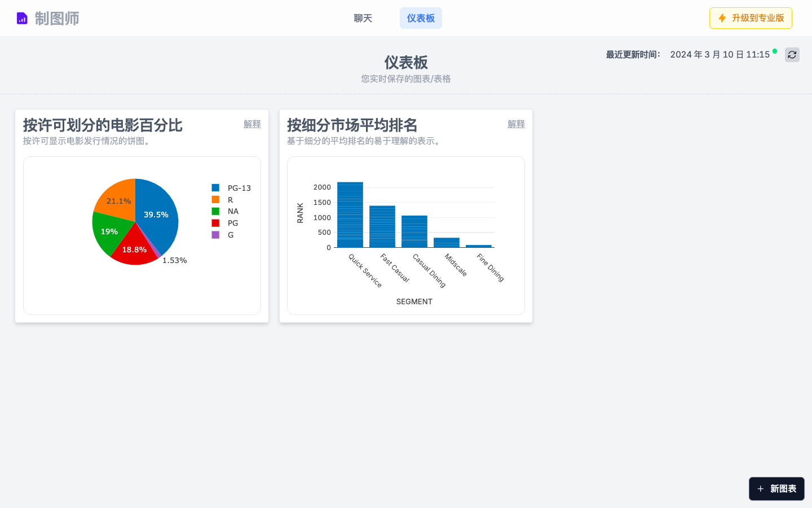The image size is (812, 508).
Task: Click the 升级到专业版 button
Action: coord(751,17)
